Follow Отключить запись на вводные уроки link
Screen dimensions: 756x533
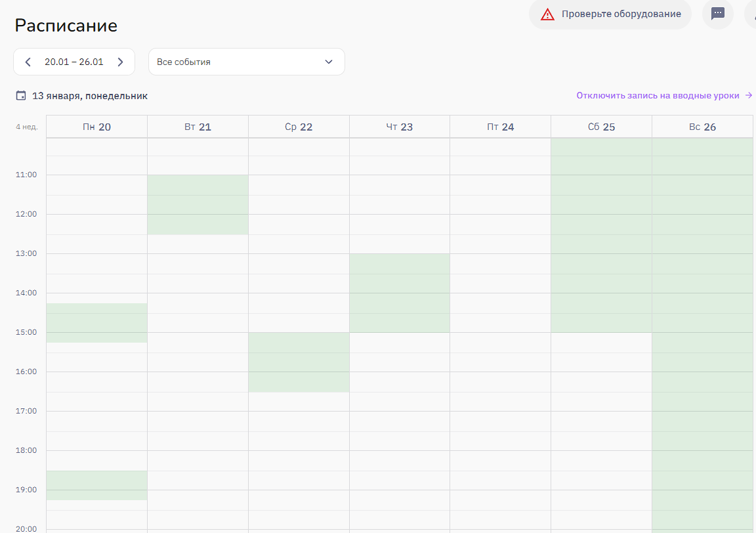(658, 96)
